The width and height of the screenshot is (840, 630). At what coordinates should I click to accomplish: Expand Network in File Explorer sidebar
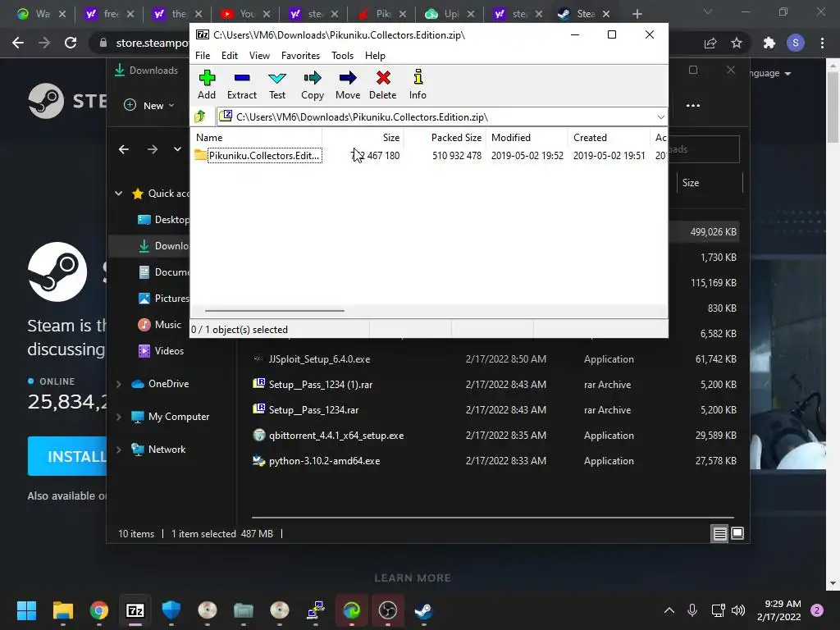click(x=118, y=450)
